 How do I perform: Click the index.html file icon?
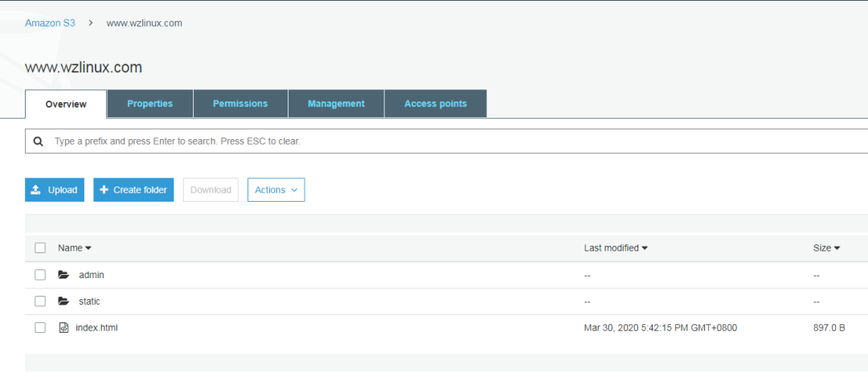click(63, 328)
